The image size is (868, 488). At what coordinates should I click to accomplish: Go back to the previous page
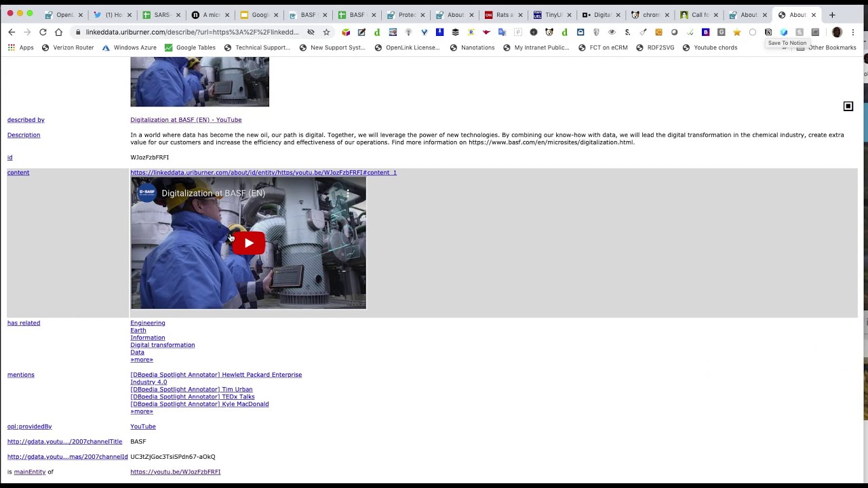pyautogui.click(x=12, y=32)
